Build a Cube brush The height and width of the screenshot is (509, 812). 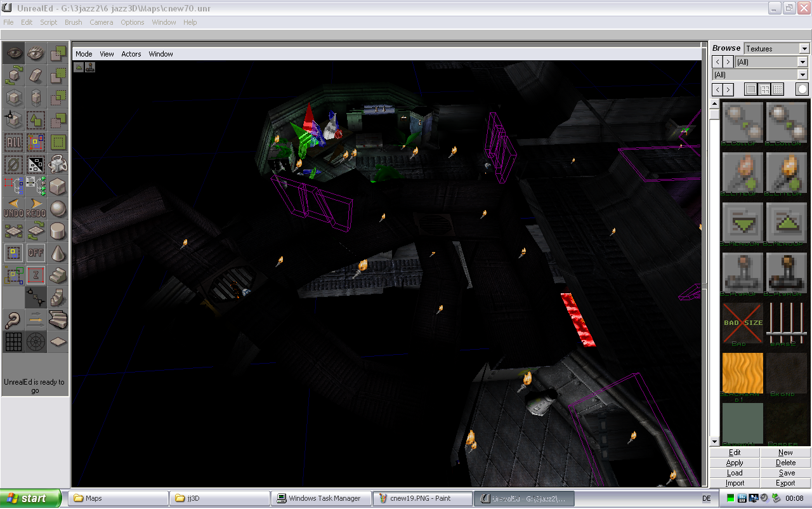(x=58, y=187)
